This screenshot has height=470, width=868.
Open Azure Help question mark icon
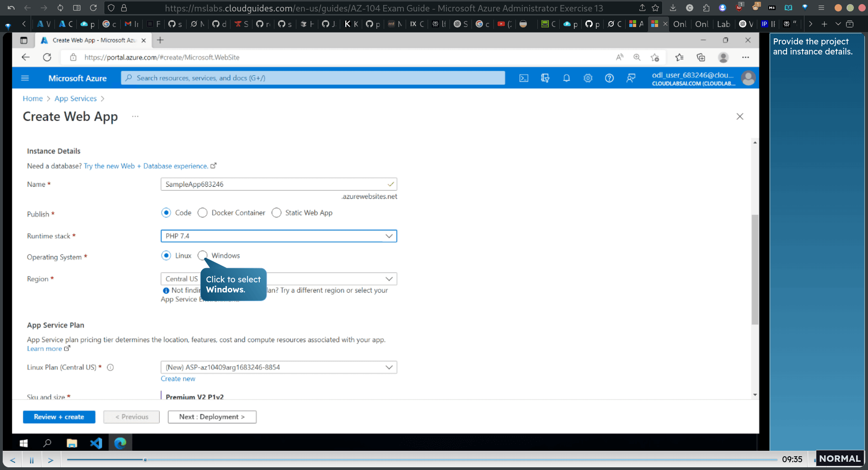pos(609,78)
